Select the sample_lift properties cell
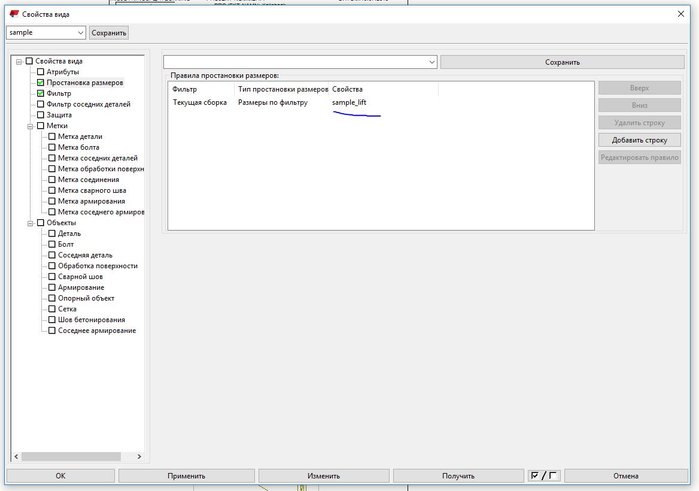This screenshot has height=491, width=699. pos(349,103)
